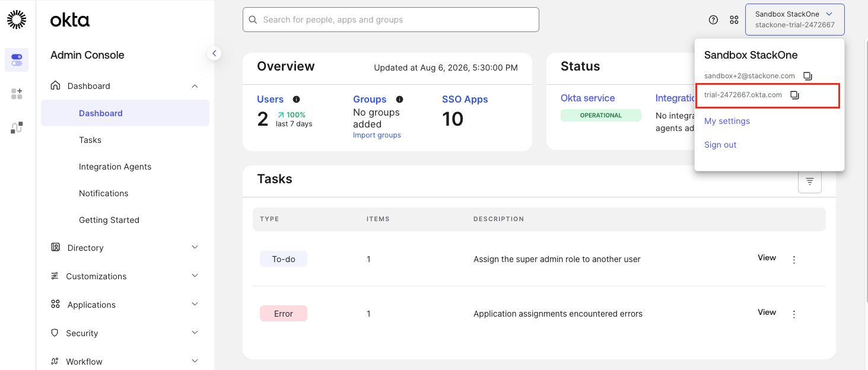Image resolution: width=868 pixels, height=370 pixels.
Task: Open the three-dot menu for the Error task
Action: (794, 314)
